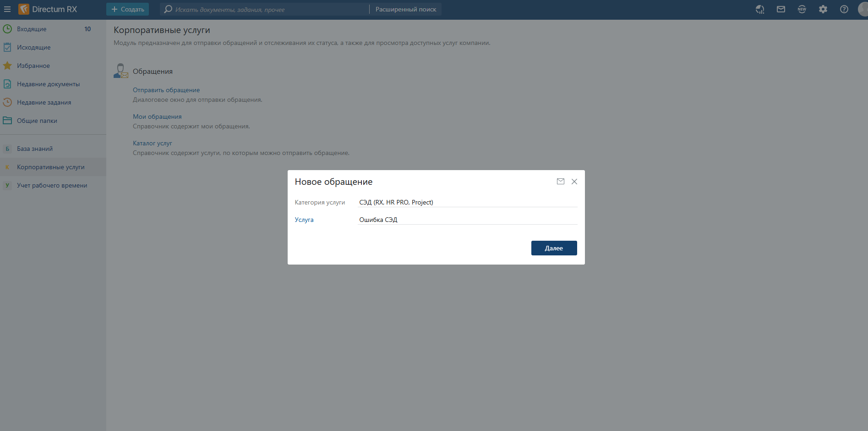Click Расширенный поиск button
Viewport: 868px width, 431px height.
point(406,9)
